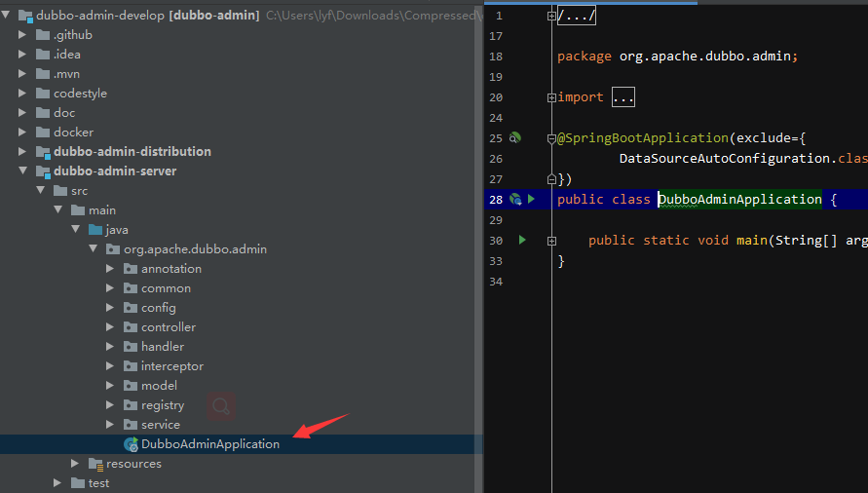Click the red search magnifier overlay icon
The width and height of the screenshot is (868, 493).
(221, 406)
